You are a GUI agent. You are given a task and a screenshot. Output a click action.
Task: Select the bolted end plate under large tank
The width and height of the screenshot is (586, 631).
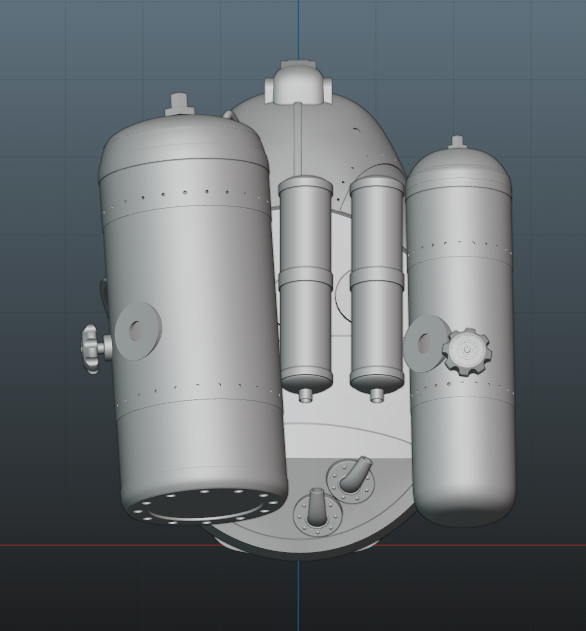pos(204,507)
